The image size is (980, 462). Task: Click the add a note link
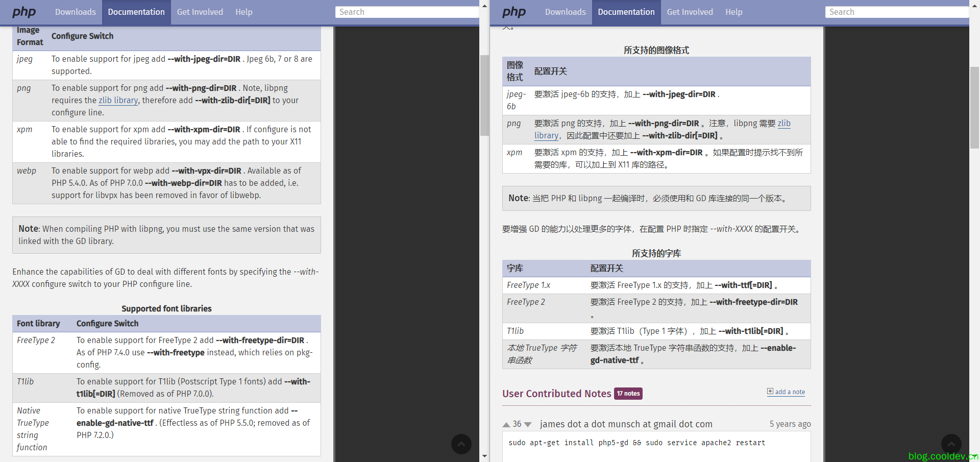[x=790, y=392]
